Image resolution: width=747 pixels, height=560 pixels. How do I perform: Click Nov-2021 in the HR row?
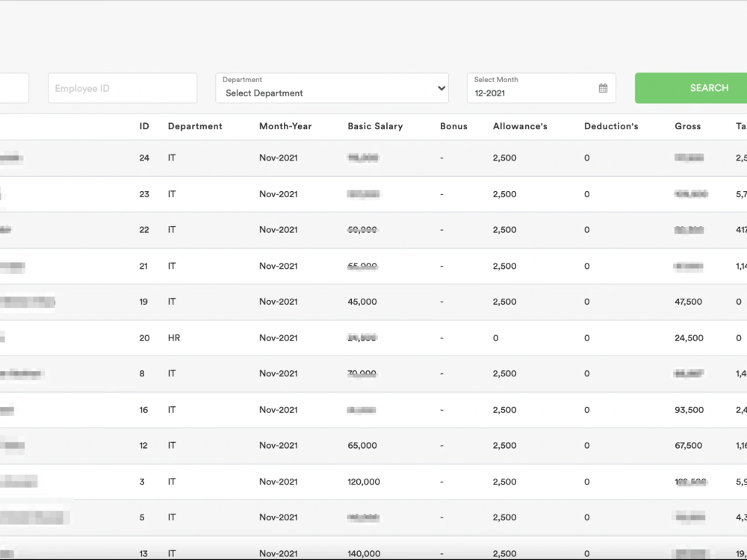coord(278,338)
